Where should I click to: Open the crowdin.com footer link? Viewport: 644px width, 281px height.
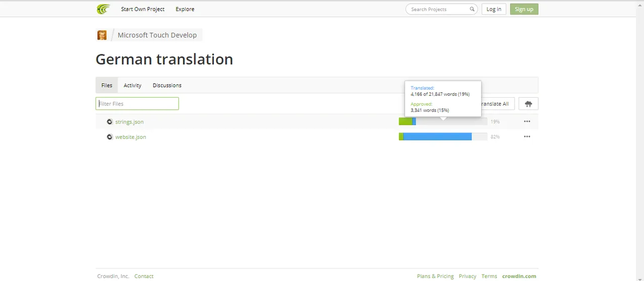pos(519,276)
